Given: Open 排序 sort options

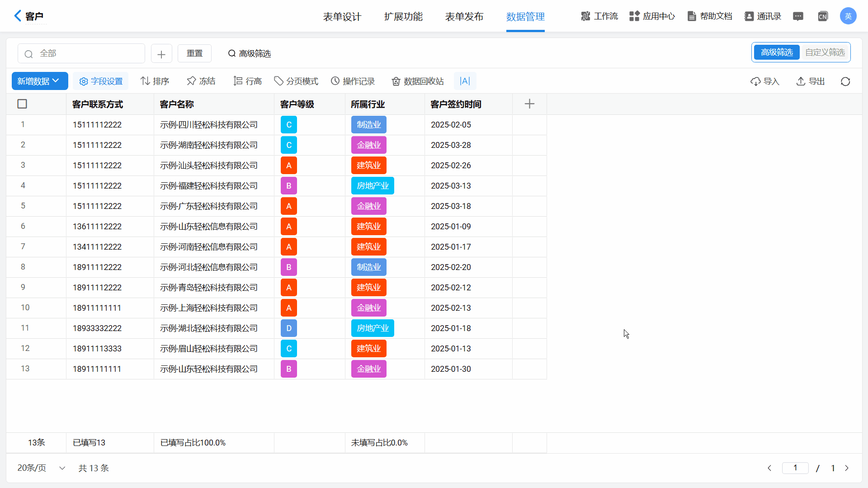Looking at the screenshot, I should [155, 81].
